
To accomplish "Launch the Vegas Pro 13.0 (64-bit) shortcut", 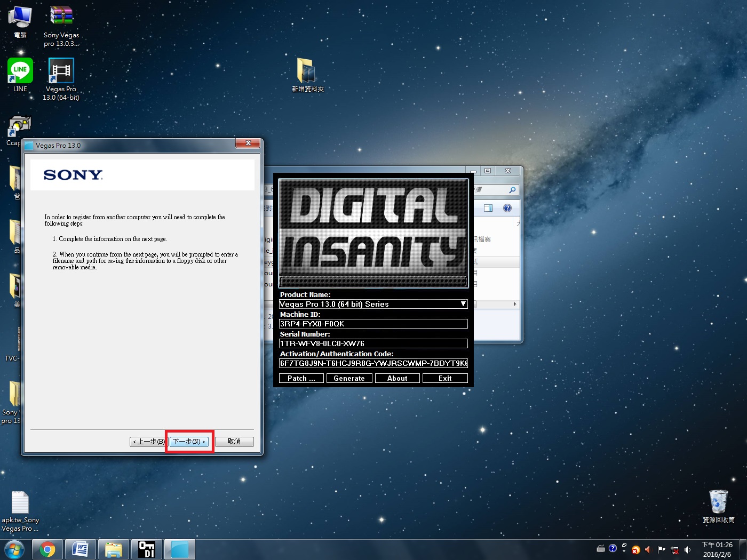I will (x=61, y=79).
